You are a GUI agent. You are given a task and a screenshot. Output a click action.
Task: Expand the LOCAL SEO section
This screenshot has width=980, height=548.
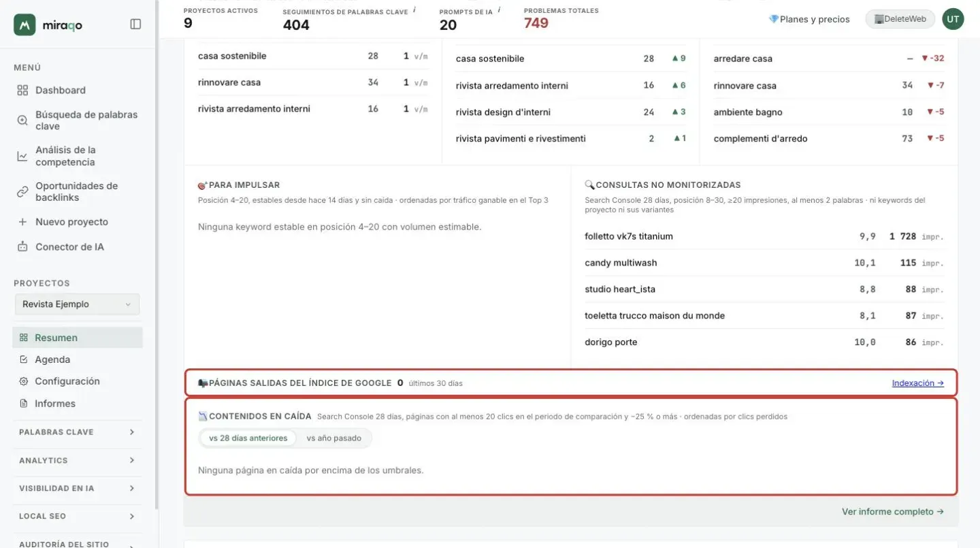78,517
